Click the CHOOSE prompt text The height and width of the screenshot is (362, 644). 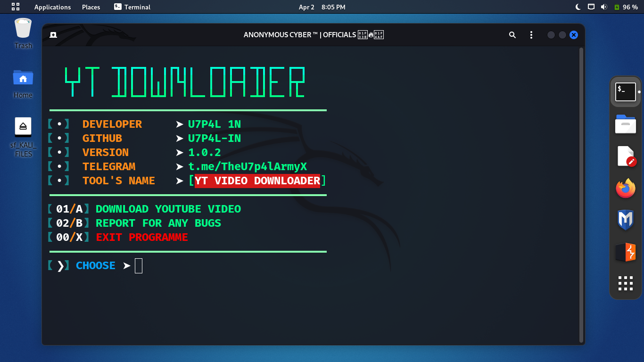(96, 266)
